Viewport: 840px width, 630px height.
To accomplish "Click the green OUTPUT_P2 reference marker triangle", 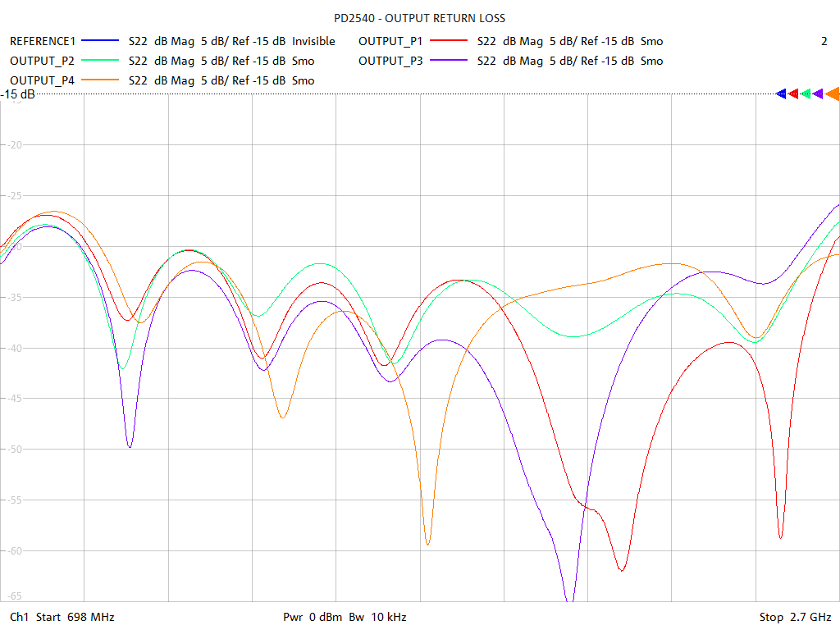I will 806,94.
